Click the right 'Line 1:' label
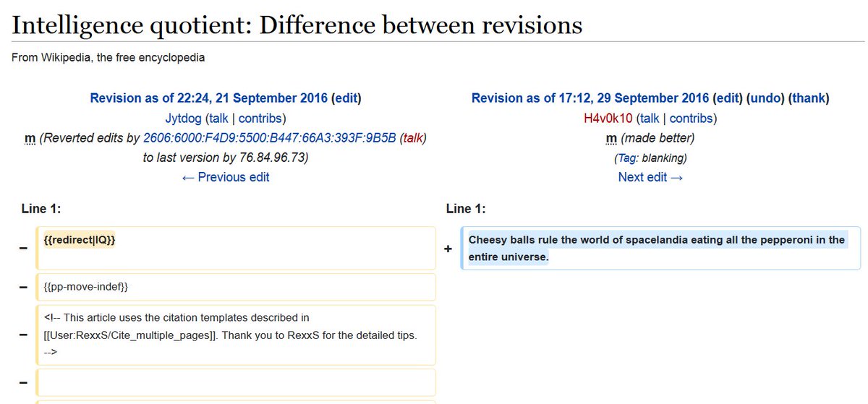This screenshot has width=868, height=404. click(466, 209)
